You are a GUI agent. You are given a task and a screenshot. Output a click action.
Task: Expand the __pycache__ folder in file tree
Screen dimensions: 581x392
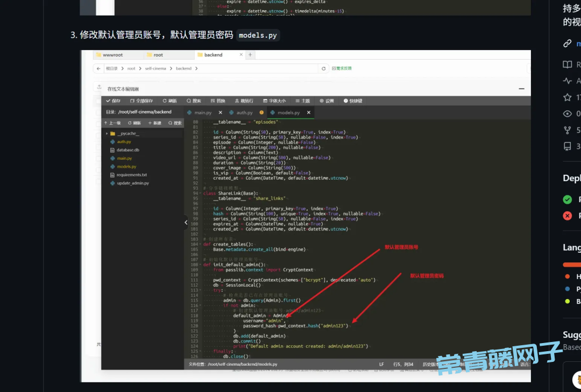[107, 133]
